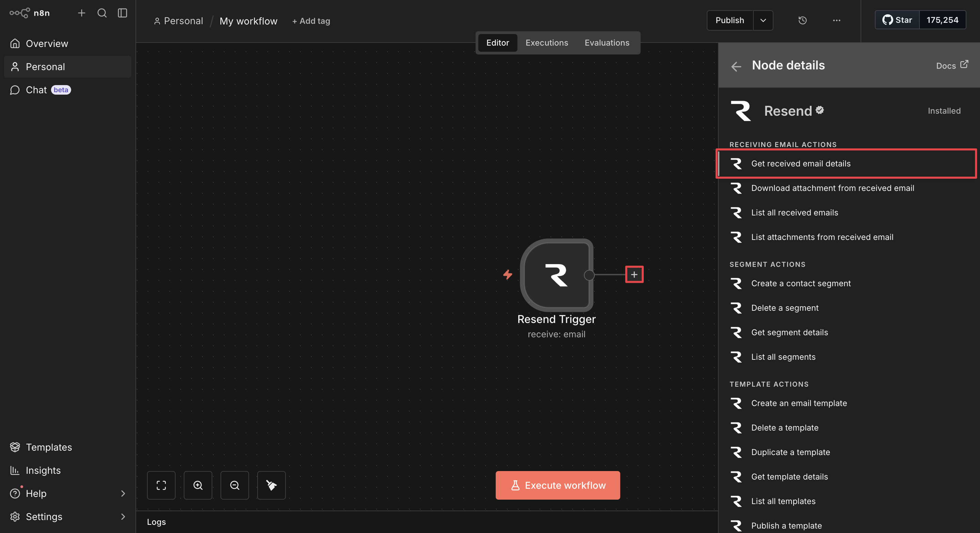Open the three-dots workflow options menu
This screenshot has height=533, width=980.
pos(836,20)
